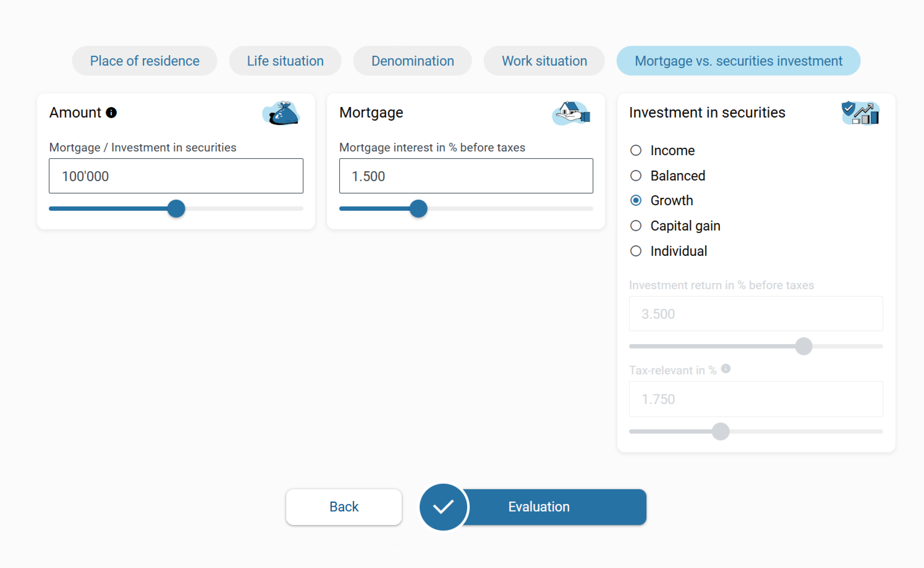This screenshot has width=924, height=568.
Task: Click the mortgage interest percentage field
Action: [466, 176]
